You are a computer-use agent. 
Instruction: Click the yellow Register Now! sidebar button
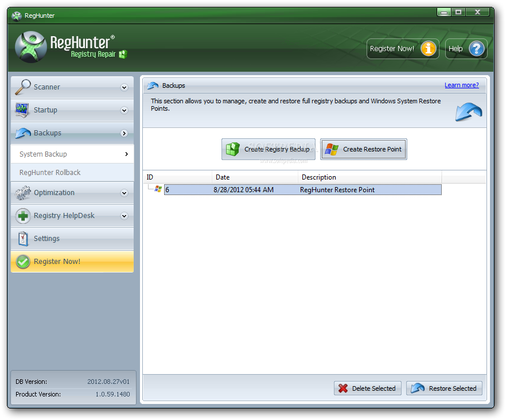[x=72, y=262]
